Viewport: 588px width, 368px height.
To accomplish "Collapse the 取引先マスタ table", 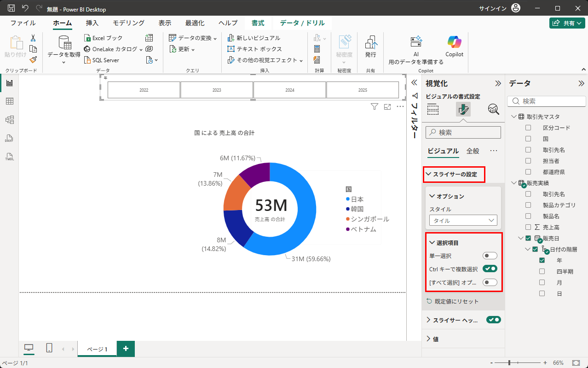I will click(513, 117).
